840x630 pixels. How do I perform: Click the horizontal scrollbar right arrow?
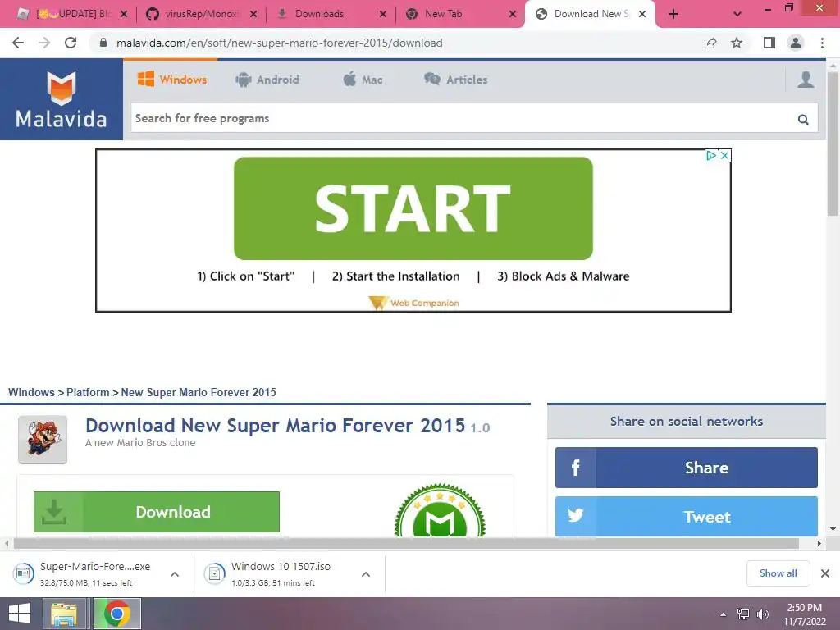[819, 543]
